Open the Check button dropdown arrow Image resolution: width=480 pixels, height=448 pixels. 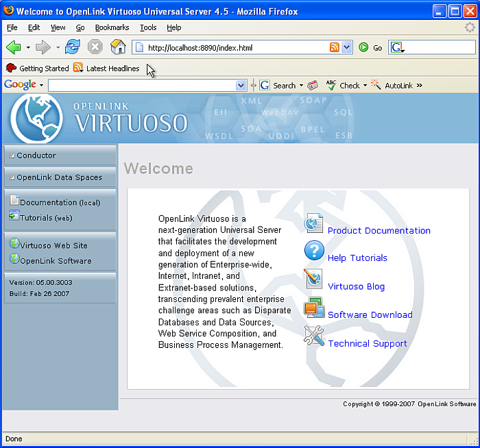point(365,86)
